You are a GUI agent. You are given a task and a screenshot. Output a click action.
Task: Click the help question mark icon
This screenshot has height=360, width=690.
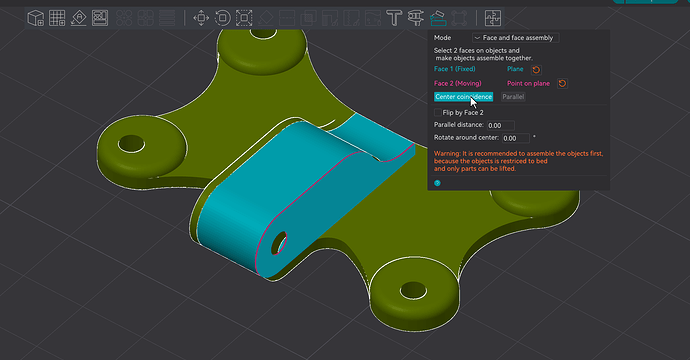click(437, 183)
